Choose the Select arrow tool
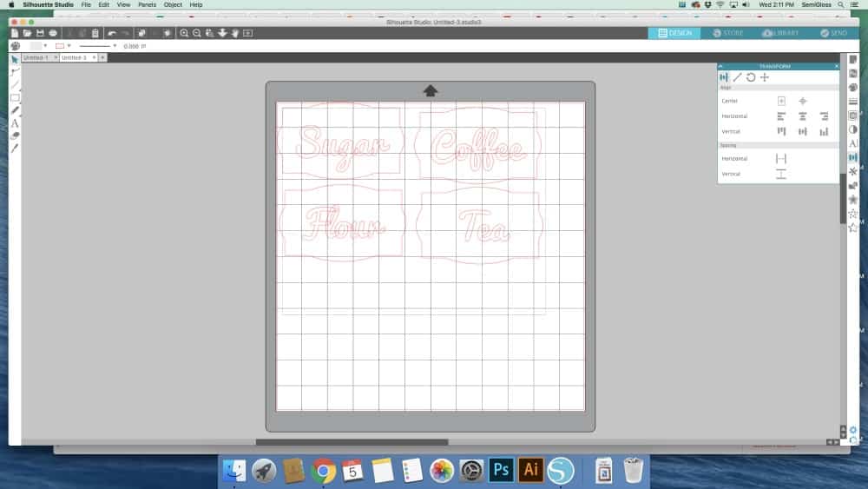The height and width of the screenshot is (489, 868). [x=15, y=59]
